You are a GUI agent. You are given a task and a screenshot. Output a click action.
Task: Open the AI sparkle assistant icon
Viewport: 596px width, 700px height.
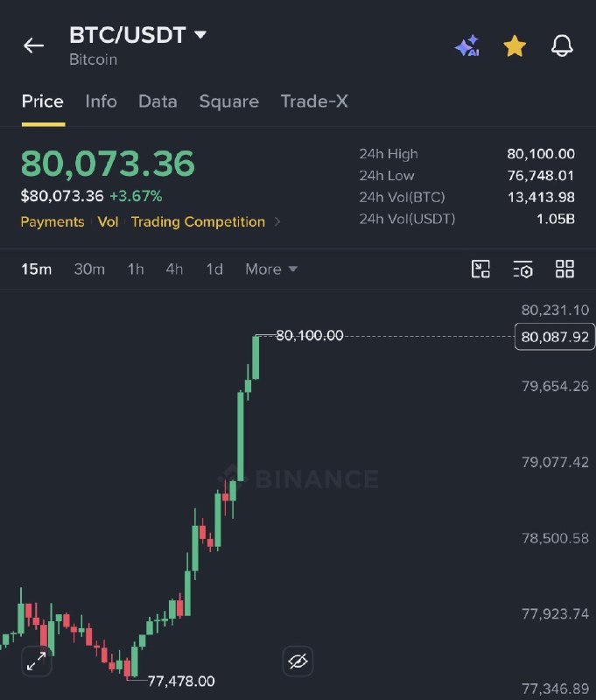click(467, 45)
